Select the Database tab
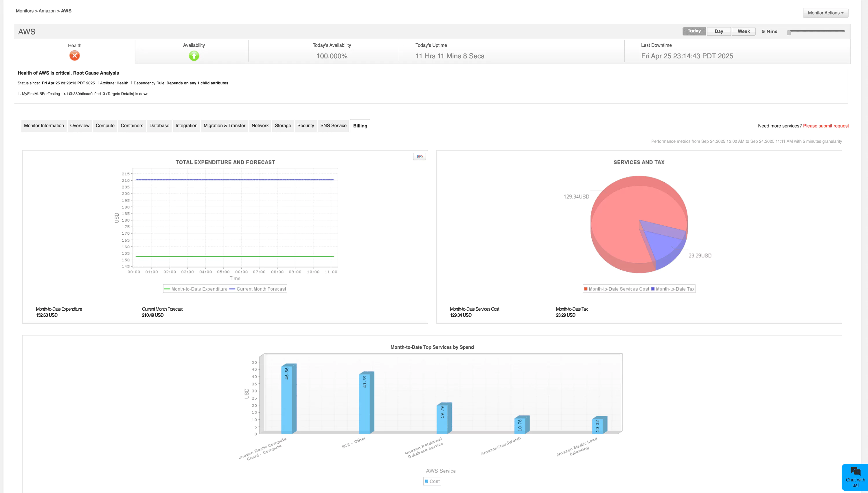The width and height of the screenshot is (868, 493). (159, 126)
